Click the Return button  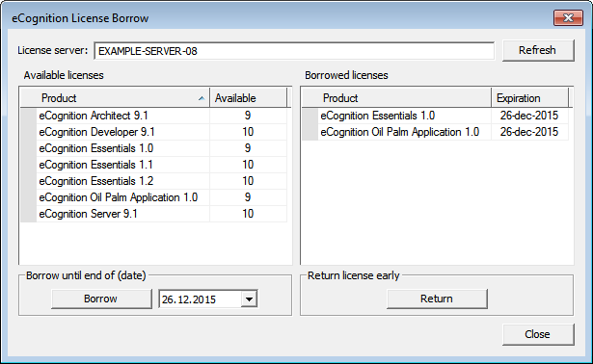point(437,299)
